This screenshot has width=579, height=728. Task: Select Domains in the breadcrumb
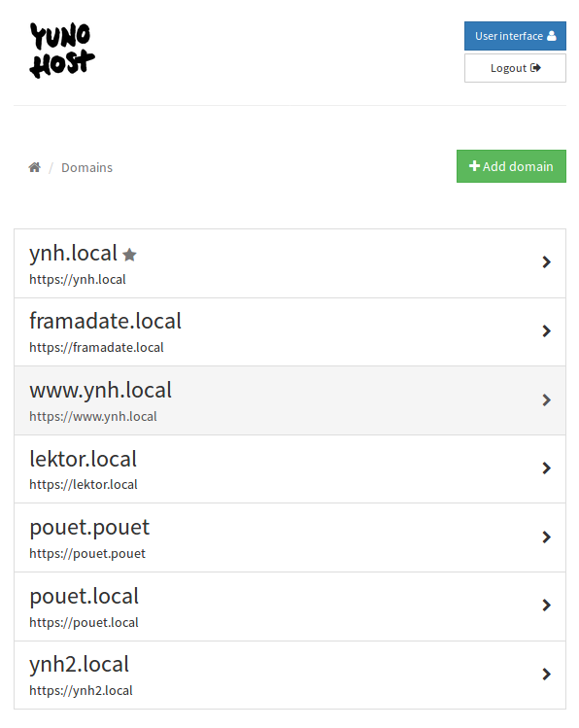click(86, 167)
